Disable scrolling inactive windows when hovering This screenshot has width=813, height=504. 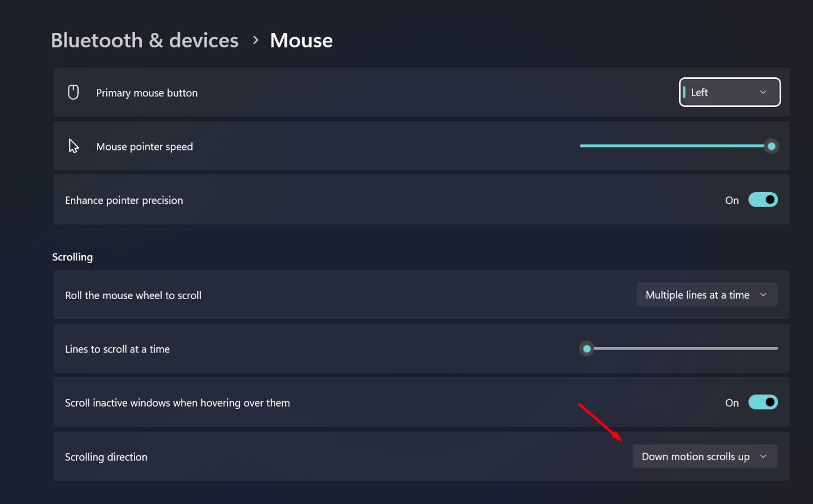coord(763,402)
